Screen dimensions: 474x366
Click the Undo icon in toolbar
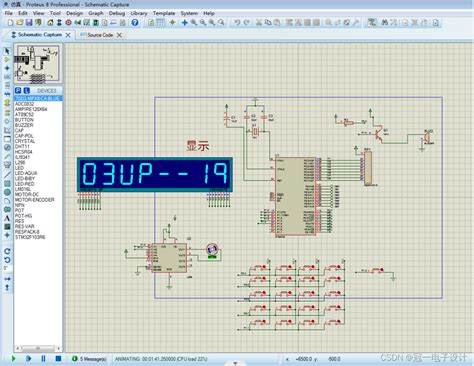point(237,23)
